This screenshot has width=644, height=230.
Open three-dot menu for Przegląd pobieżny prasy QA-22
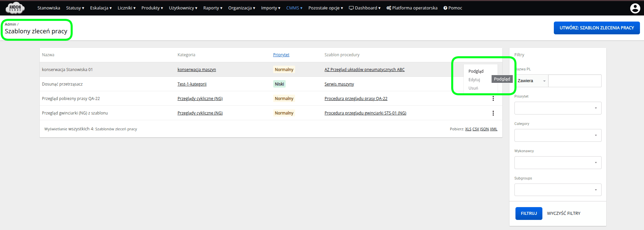coord(493,99)
